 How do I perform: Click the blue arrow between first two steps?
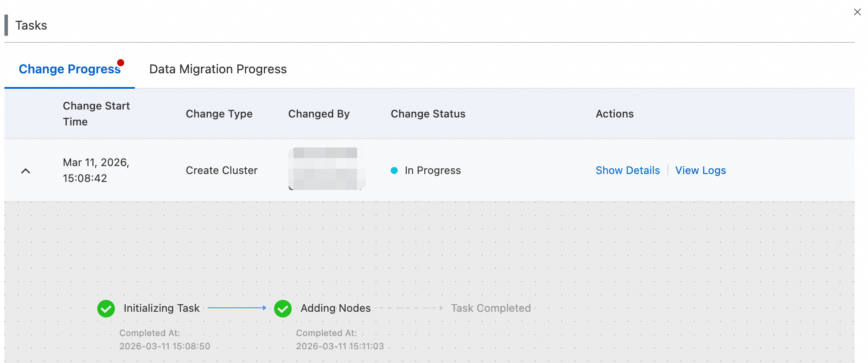click(237, 308)
